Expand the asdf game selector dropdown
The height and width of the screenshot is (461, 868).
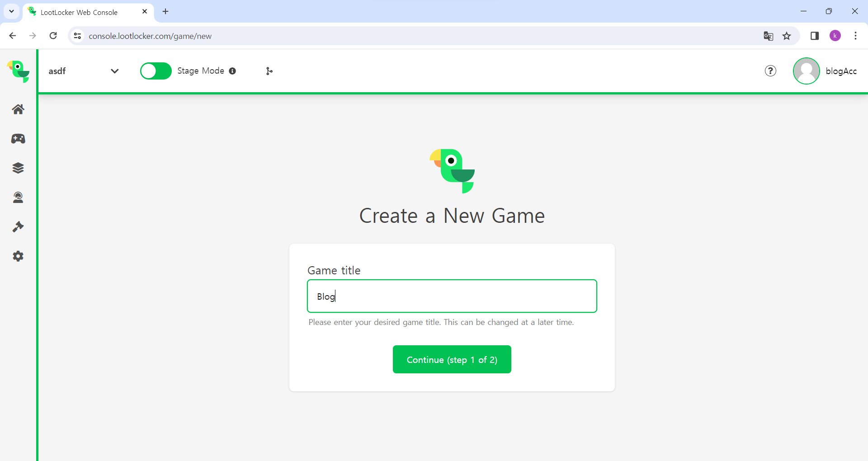(84, 71)
